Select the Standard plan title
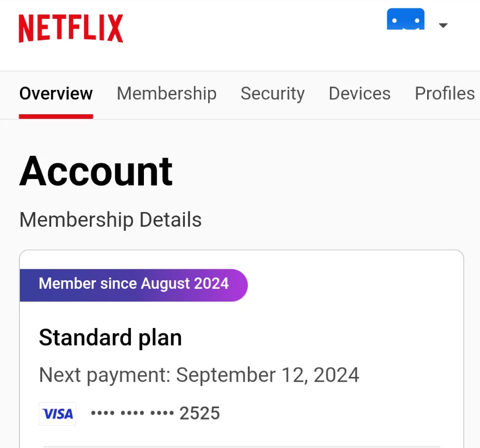 click(110, 338)
